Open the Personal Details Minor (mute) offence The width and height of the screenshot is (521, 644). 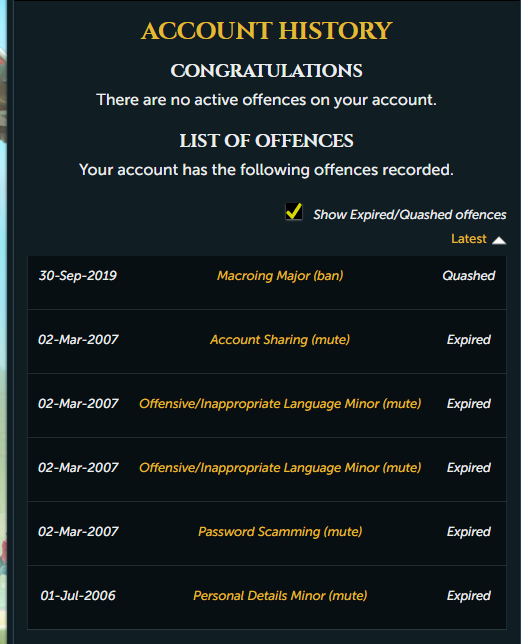[280, 596]
